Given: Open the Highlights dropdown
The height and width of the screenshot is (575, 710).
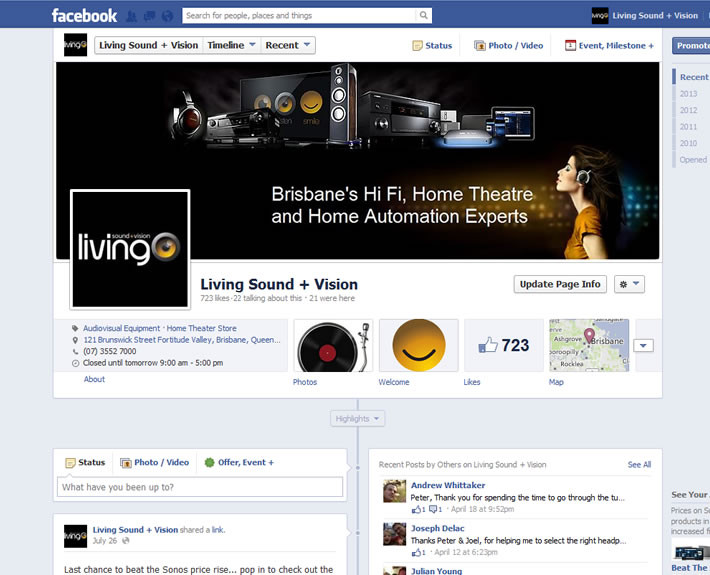Looking at the screenshot, I should pyautogui.click(x=357, y=419).
